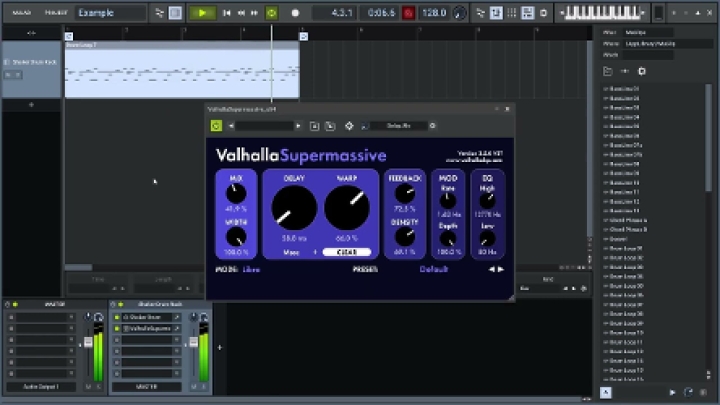Select the Shaker Drum Kick track header
This screenshot has height=405, width=720.
32,69
